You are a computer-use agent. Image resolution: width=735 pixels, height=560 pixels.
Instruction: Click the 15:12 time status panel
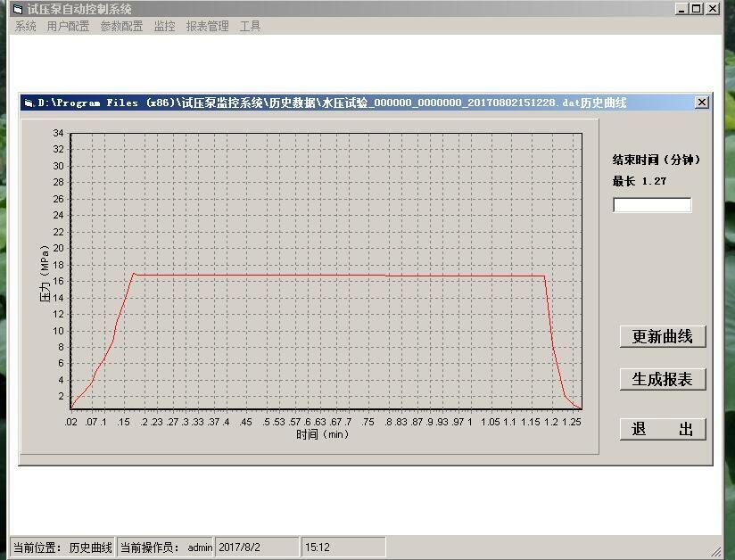pyautogui.click(x=343, y=548)
